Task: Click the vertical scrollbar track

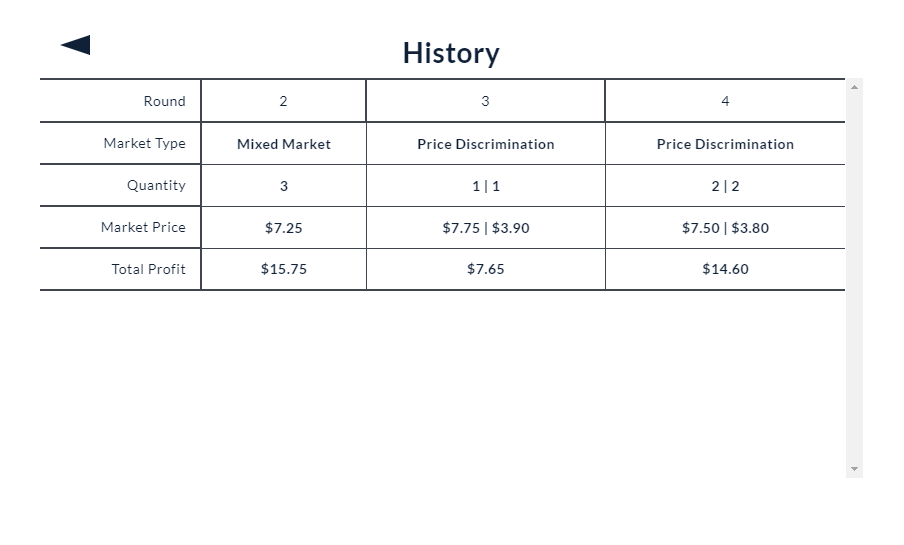Action: 854,278
